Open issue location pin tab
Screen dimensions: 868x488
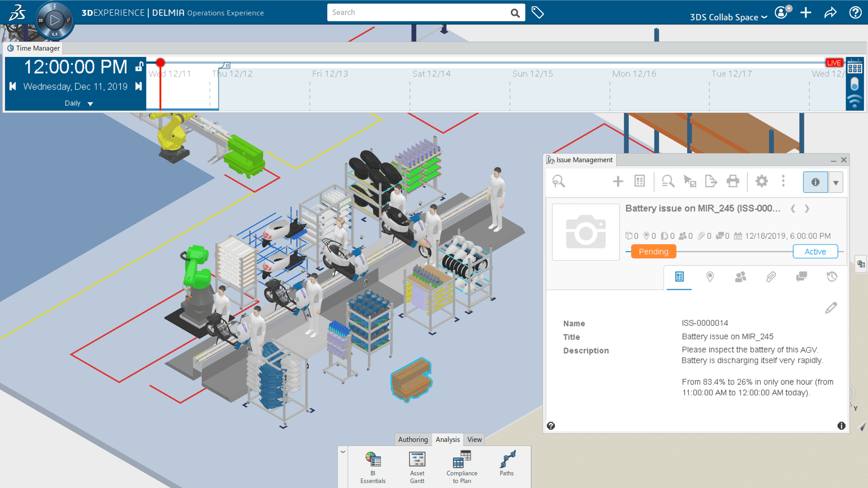click(710, 277)
